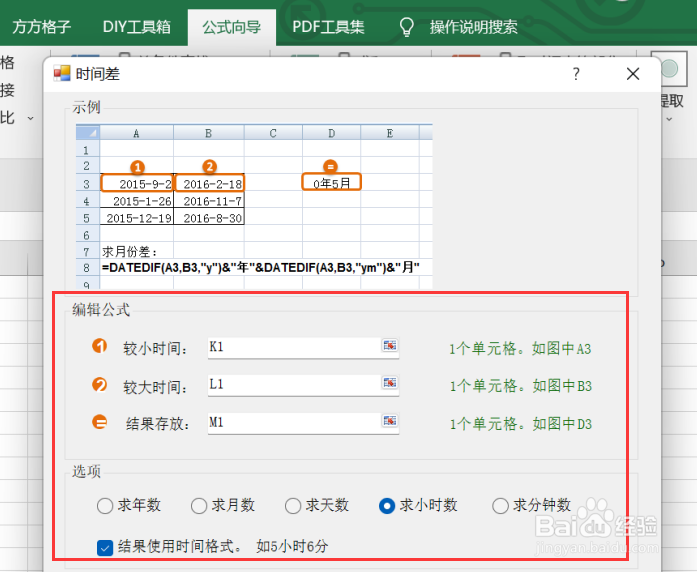Expand the 比 dropdown arrow in ribbon

pyautogui.click(x=30, y=119)
